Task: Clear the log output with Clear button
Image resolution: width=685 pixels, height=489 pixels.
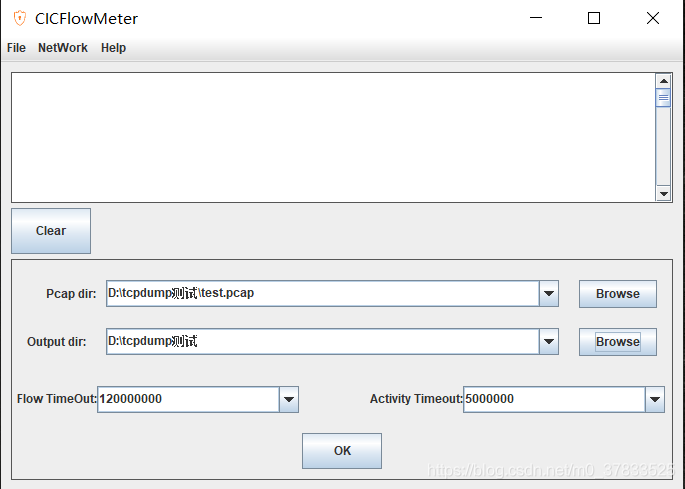Action: [51, 231]
